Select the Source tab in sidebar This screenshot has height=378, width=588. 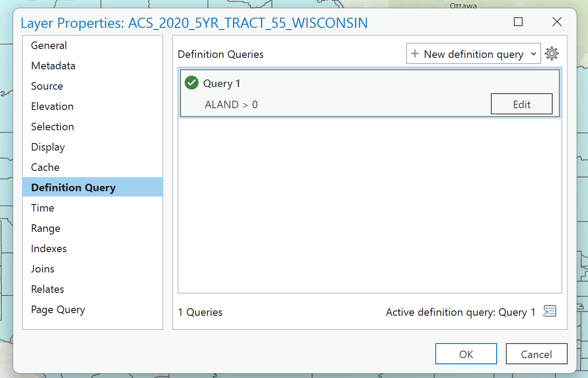[47, 86]
